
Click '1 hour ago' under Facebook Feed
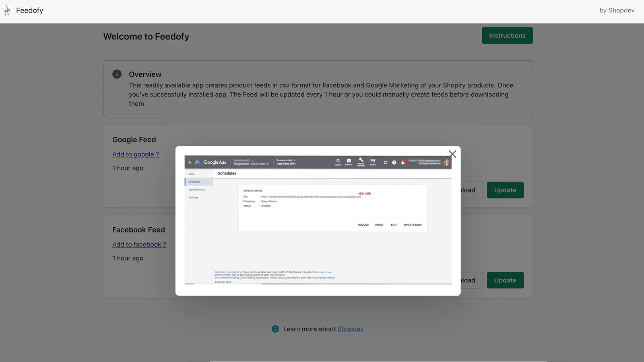[x=128, y=258]
